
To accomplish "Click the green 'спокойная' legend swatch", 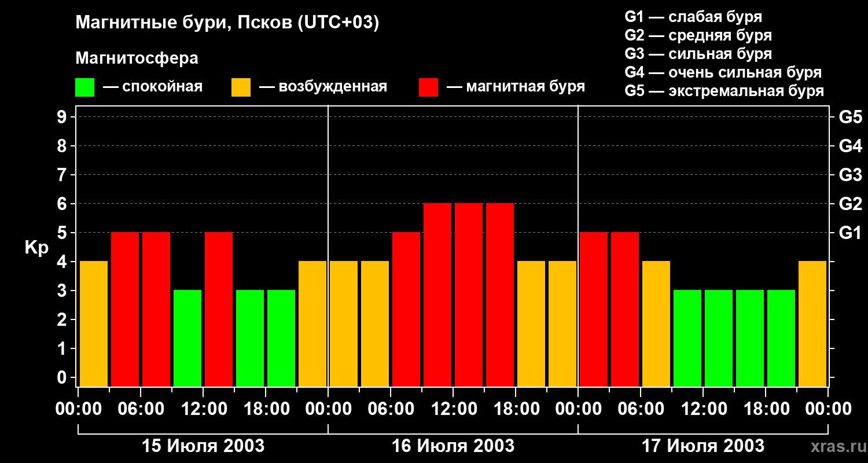I will point(84,87).
